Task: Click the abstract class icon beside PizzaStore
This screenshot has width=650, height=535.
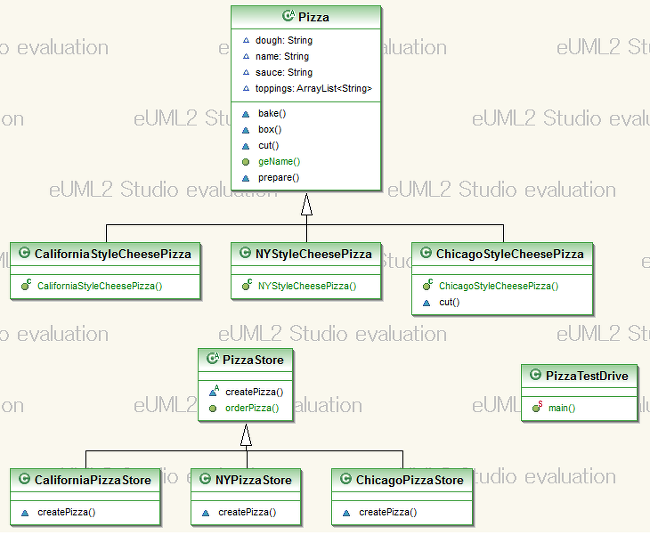Action: [x=212, y=358]
